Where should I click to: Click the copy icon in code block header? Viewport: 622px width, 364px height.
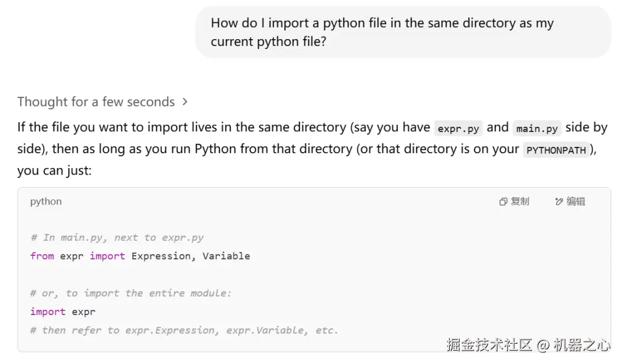[x=503, y=202]
